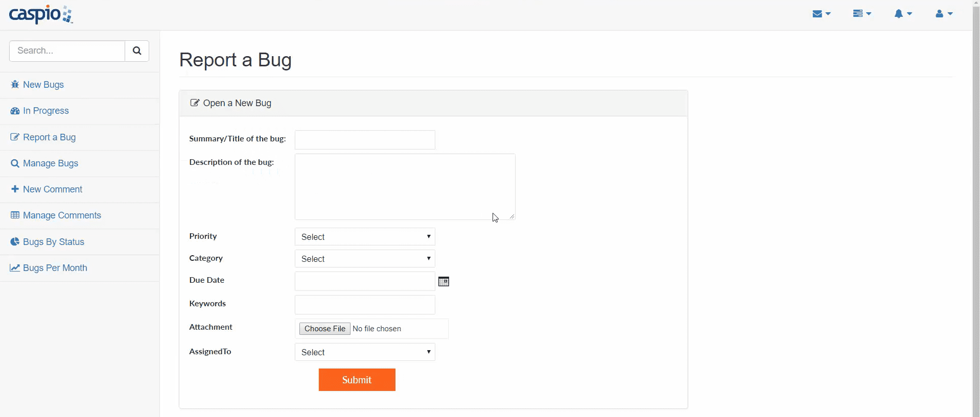The width and height of the screenshot is (980, 417).
Task: Click the Keywords input field
Action: pos(365,305)
